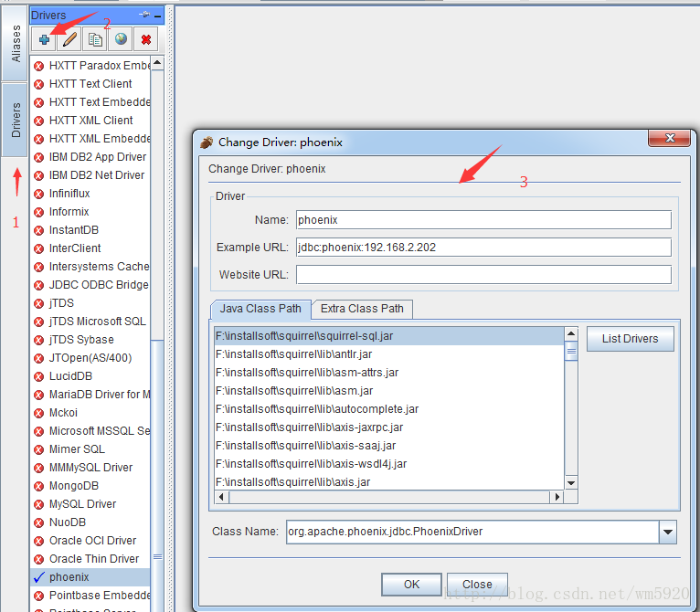The height and width of the screenshot is (612, 700).
Task: Click the class path vertical scrollbar thumb
Action: (571, 352)
